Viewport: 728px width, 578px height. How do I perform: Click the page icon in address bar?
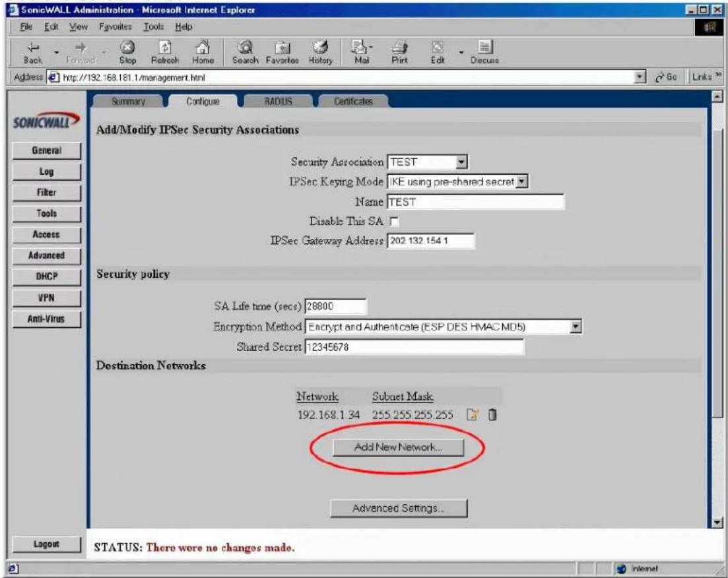coord(54,78)
